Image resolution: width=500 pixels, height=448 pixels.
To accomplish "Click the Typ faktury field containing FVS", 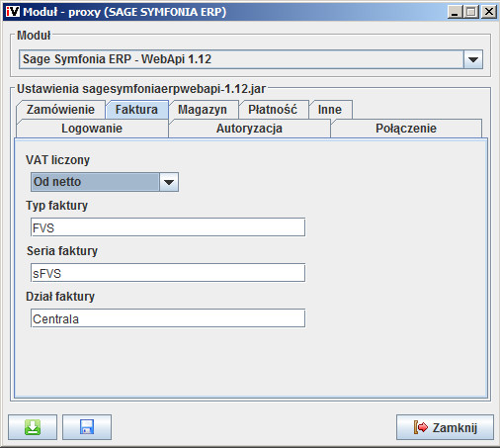I will point(168,227).
